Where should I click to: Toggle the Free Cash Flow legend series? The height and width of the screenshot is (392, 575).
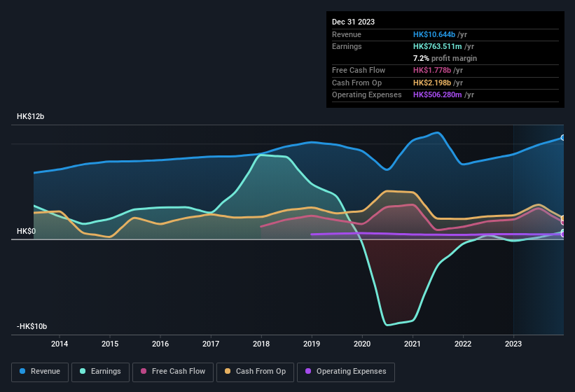(173, 372)
